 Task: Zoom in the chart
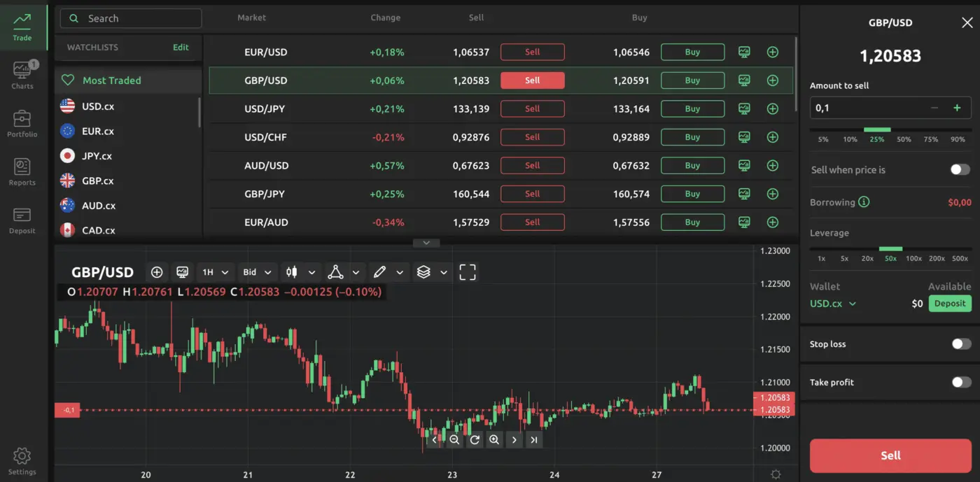(494, 440)
